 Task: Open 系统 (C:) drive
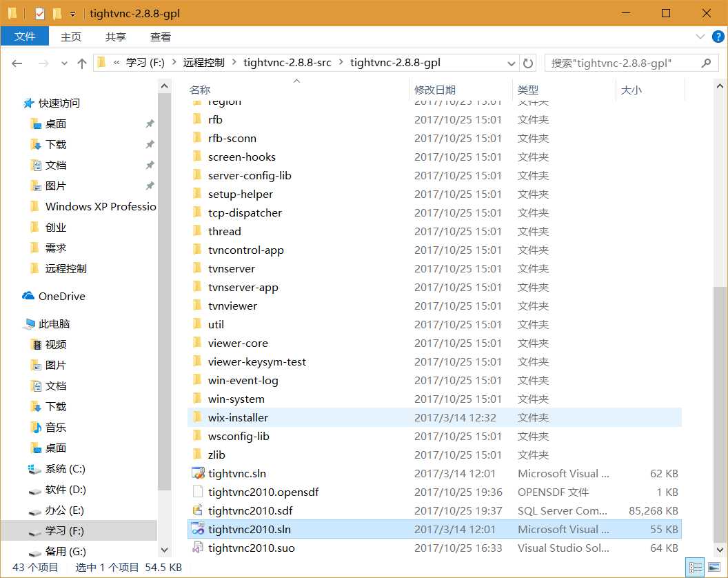57,469
